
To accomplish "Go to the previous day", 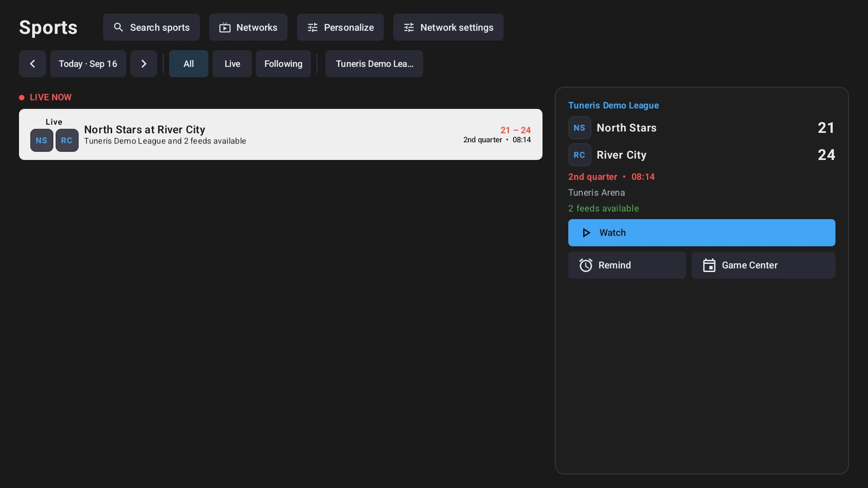I will 33,64.
